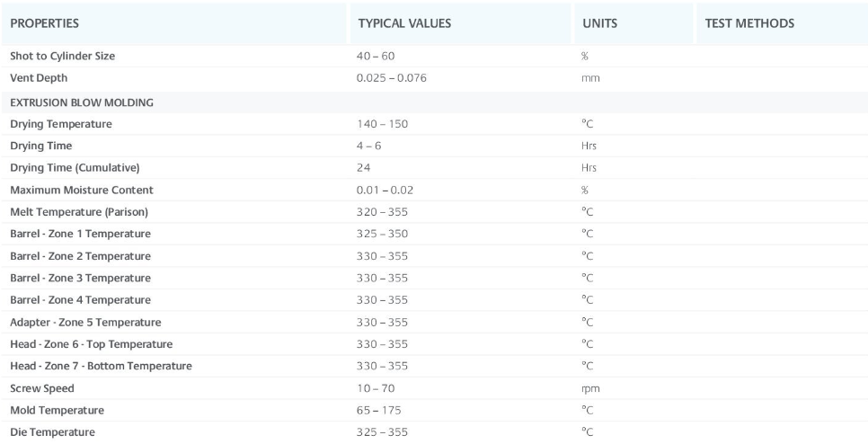
Task: Select the Barrel - Zone 3 Temperature label
Action: tap(80, 278)
